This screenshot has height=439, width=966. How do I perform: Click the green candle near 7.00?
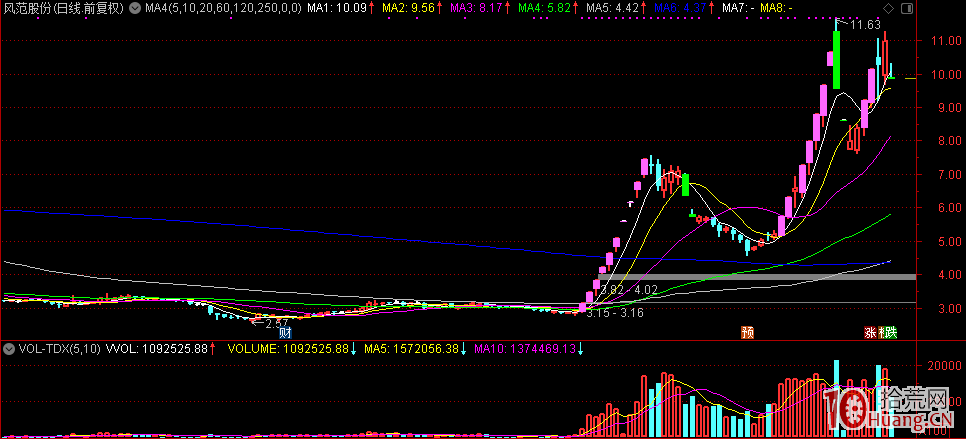tap(685, 185)
